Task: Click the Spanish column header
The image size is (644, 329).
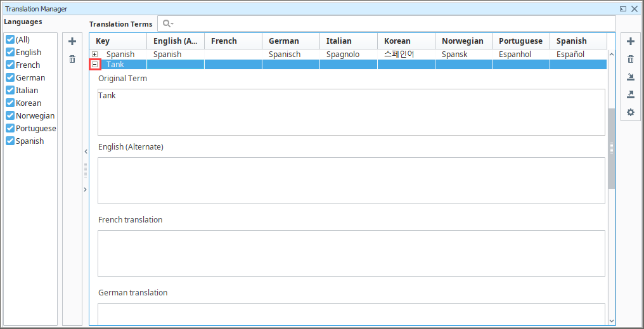Action: point(578,41)
